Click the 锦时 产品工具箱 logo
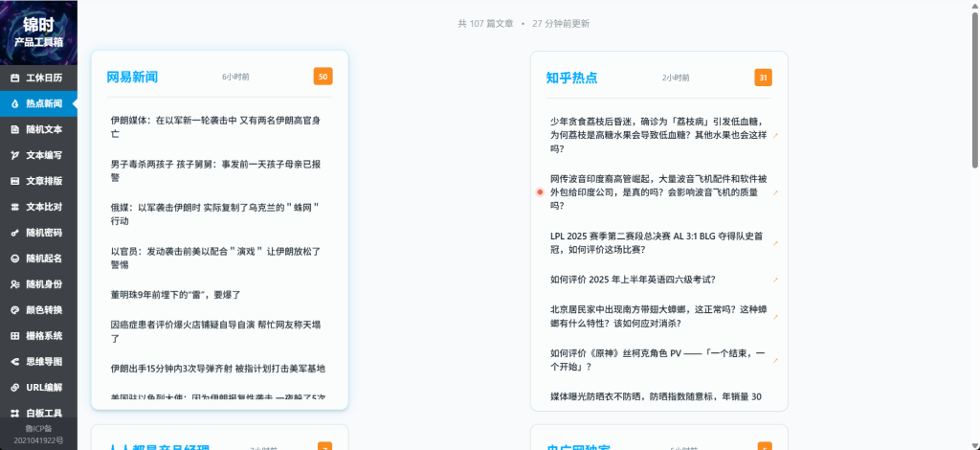Screen dimensions: 980x450 (38, 33)
